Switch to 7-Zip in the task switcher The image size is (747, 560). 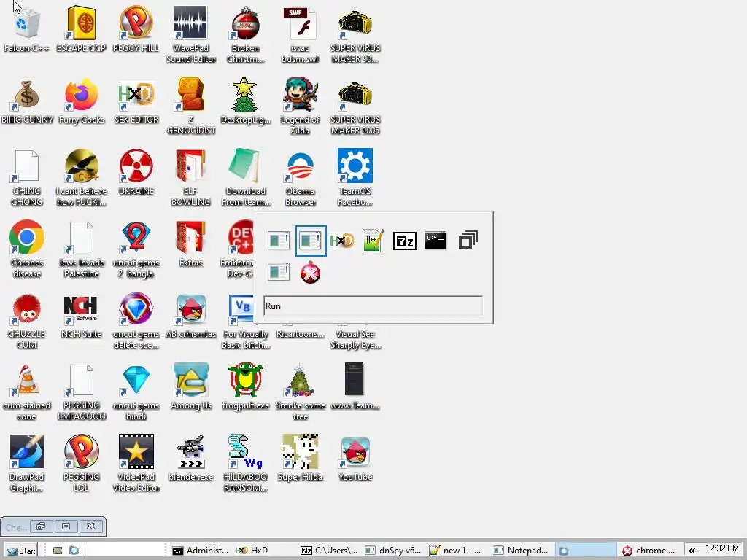[x=404, y=241]
